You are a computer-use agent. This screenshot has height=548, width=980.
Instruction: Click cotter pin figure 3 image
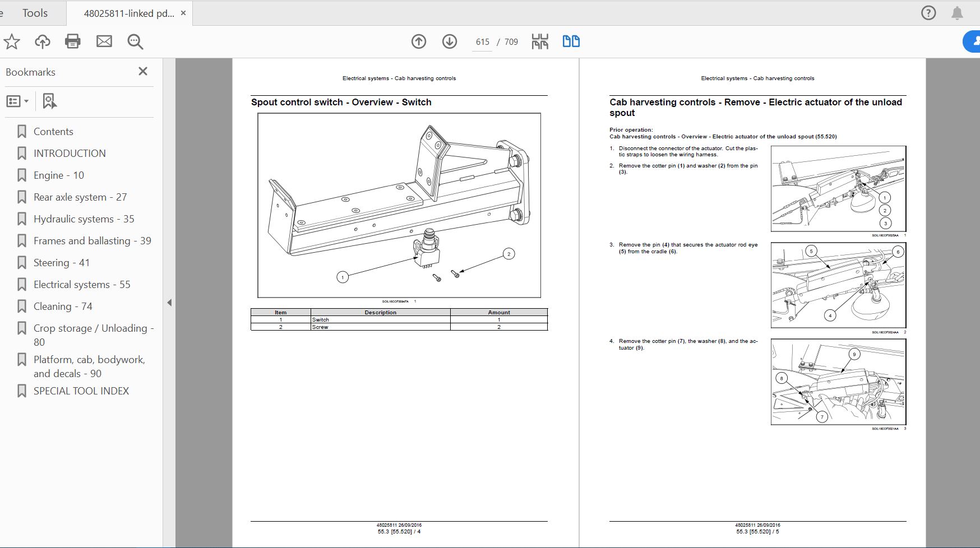(x=838, y=382)
